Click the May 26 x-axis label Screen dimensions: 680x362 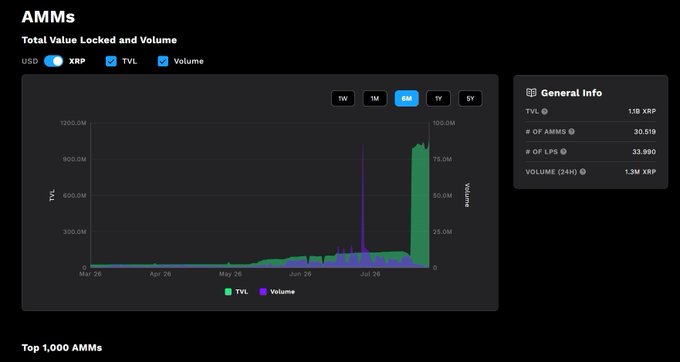pos(230,274)
